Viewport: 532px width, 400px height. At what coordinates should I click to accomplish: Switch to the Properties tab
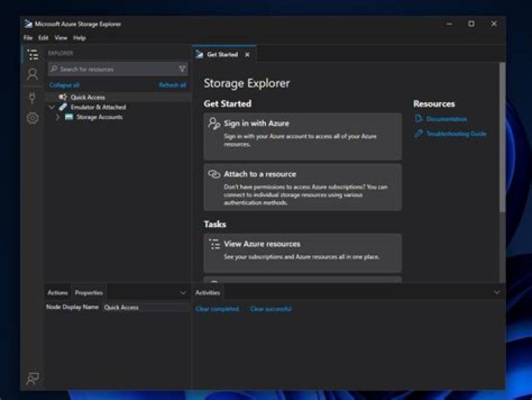click(x=89, y=293)
